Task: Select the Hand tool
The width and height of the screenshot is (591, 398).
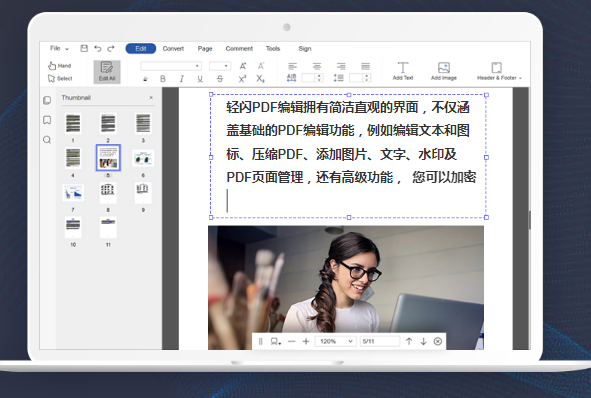Action: tap(60, 66)
